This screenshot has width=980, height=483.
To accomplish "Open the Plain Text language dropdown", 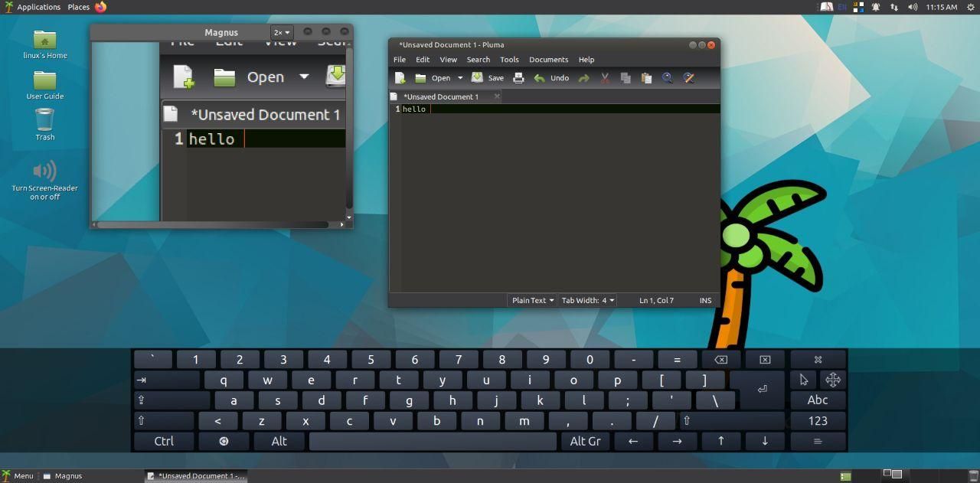I will pyautogui.click(x=533, y=300).
